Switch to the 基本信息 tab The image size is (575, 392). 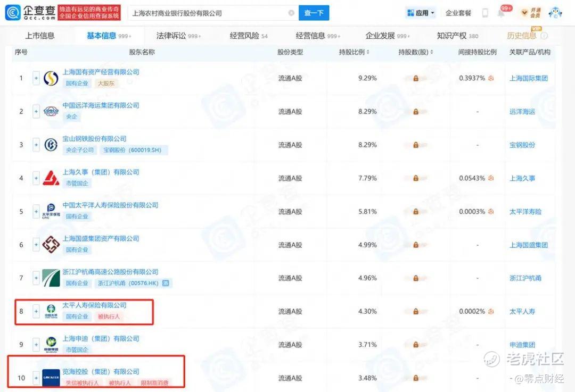(x=109, y=36)
